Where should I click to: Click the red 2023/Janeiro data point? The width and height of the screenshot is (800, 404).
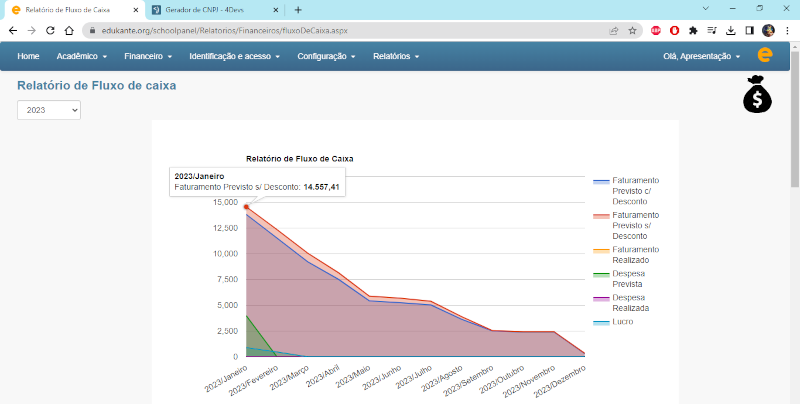[246, 207]
